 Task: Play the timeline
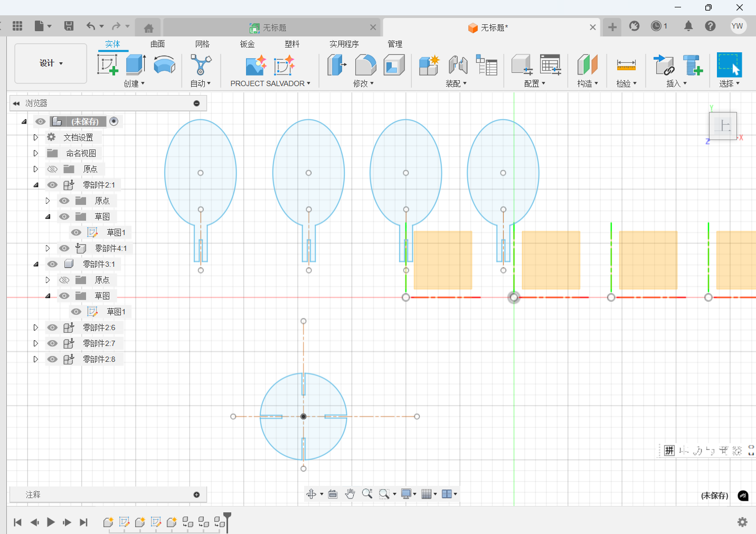pyautogui.click(x=51, y=522)
